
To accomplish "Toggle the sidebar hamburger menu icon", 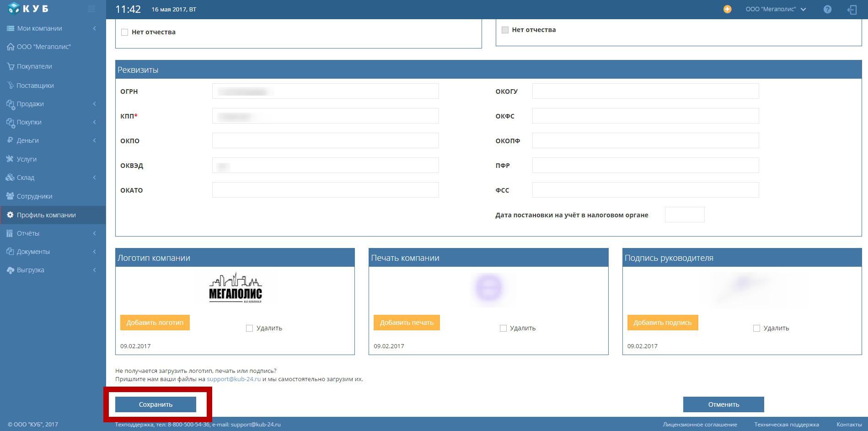I will click(x=91, y=9).
